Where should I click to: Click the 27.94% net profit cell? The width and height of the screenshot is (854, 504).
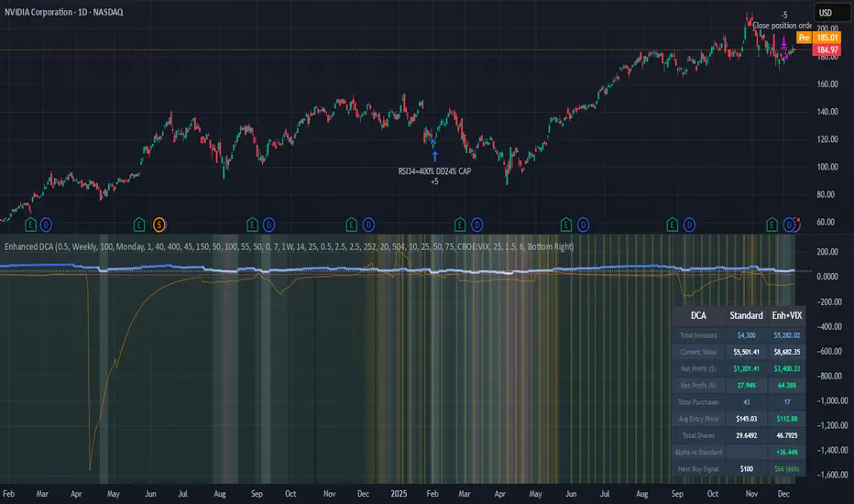click(x=746, y=385)
